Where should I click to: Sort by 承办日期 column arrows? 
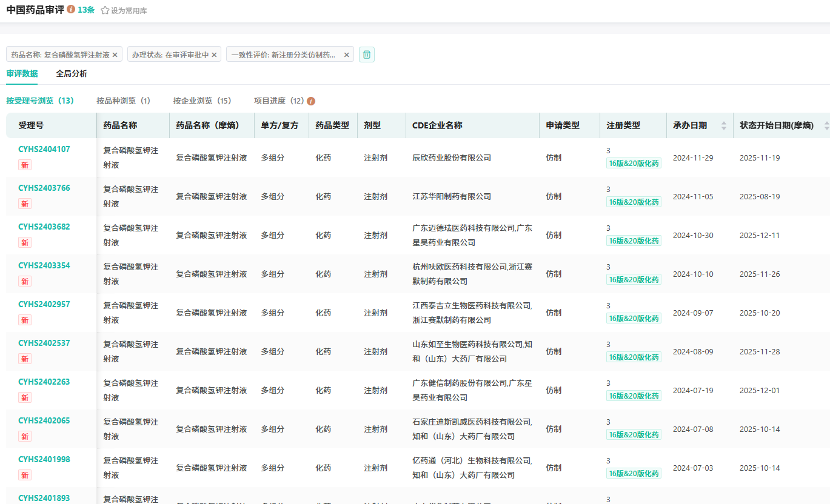pos(723,125)
